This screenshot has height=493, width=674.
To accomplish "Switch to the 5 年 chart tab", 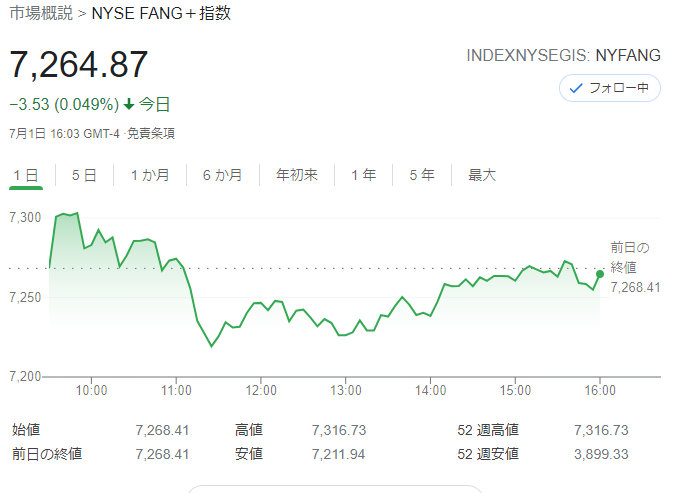I will tap(422, 175).
